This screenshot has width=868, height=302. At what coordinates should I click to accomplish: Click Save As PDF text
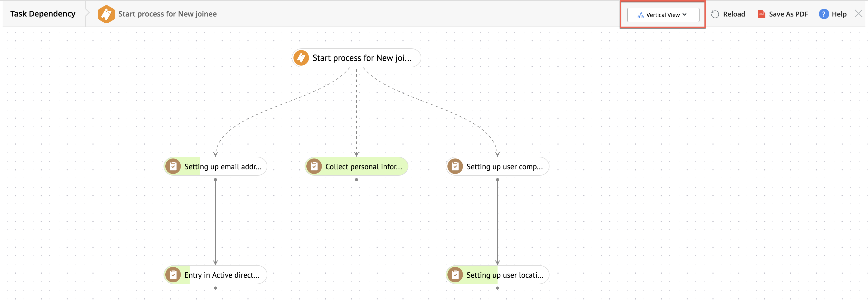coord(788,14)
